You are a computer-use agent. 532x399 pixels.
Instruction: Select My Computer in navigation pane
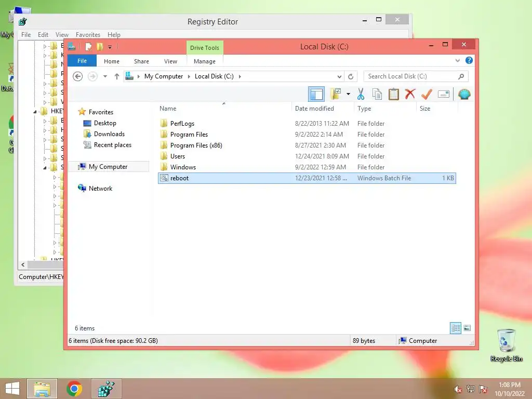(108, 167)
